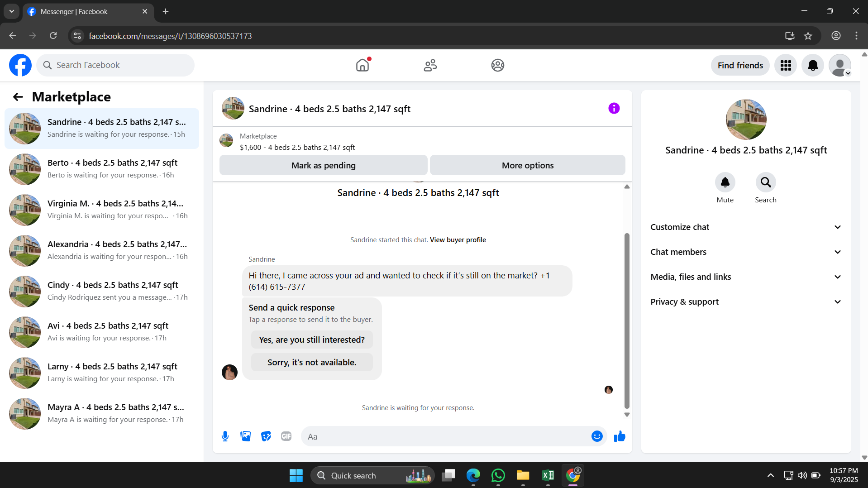
Task: Install app icon in address bar
Action: click(x=790, y=36)
